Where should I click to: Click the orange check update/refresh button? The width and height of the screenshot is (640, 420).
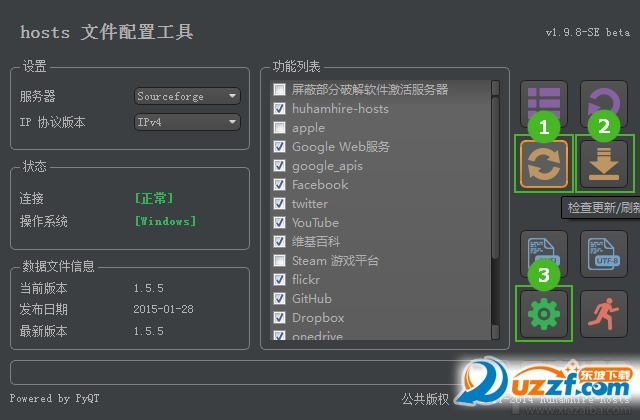coord(544,164)
